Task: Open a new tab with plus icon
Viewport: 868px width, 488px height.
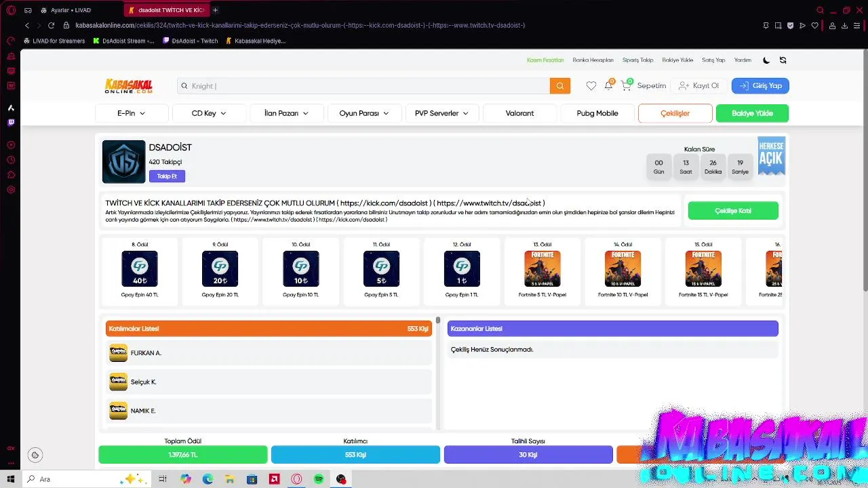Action: tap(215, 10)
